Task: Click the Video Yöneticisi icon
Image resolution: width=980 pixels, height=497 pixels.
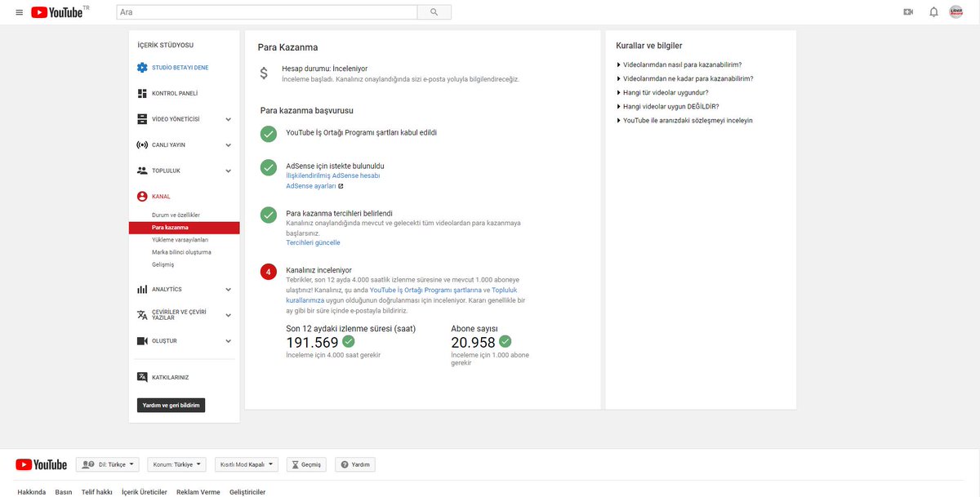Action: coord(142,119)
